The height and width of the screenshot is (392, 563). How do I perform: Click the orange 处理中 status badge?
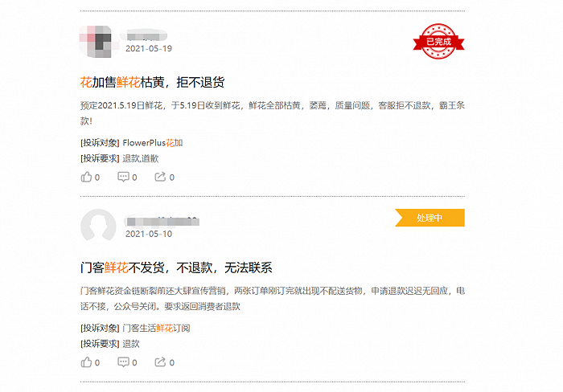(429, 218)
